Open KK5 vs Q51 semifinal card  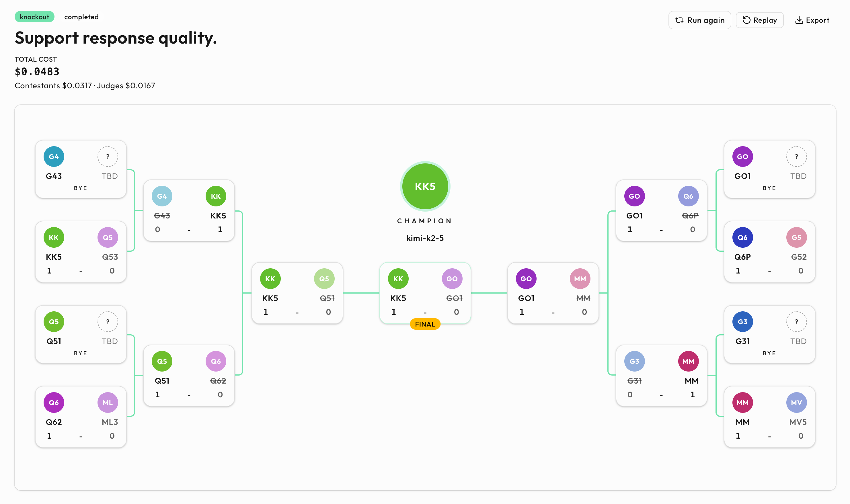(x=297, y=293)
